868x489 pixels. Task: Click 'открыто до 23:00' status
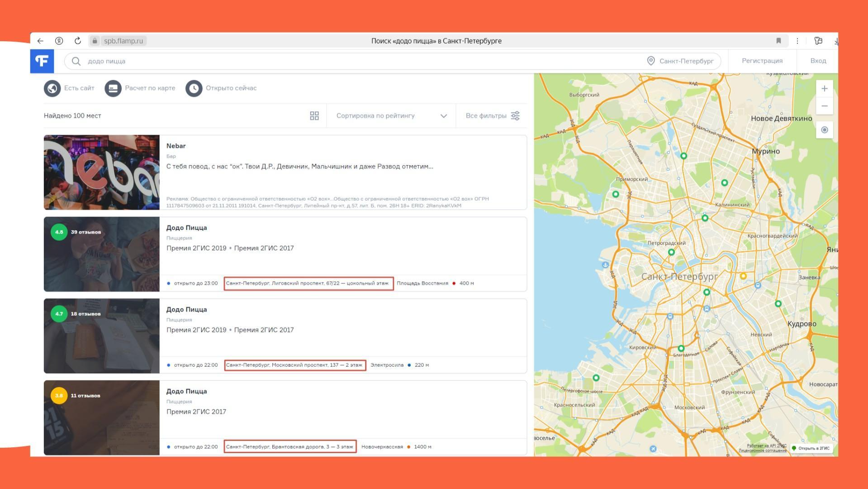pos(196,283)
